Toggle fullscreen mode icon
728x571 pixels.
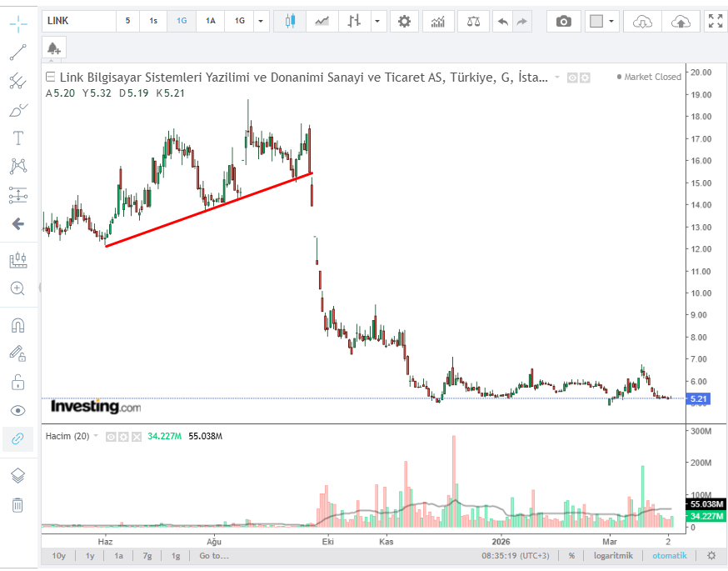[x=716, y=21]
